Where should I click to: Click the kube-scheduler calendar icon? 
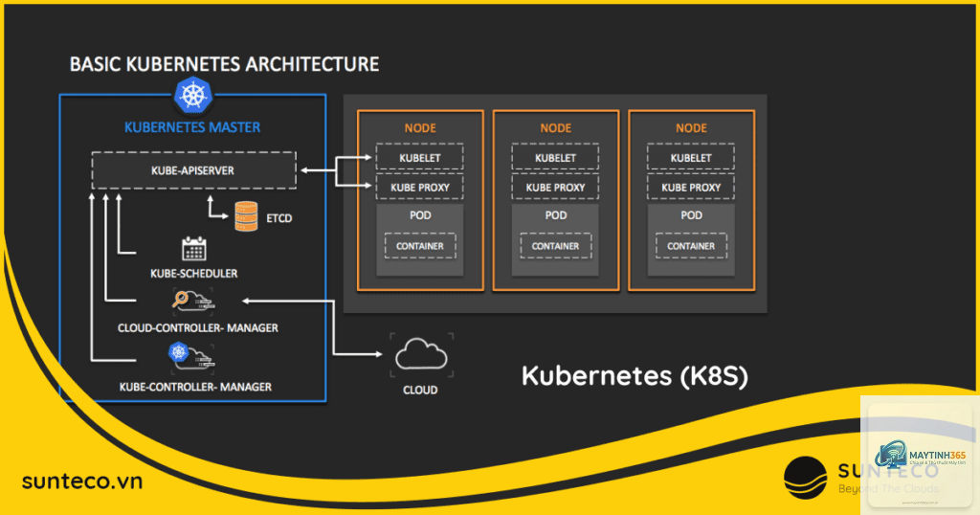tap(193, 249)
